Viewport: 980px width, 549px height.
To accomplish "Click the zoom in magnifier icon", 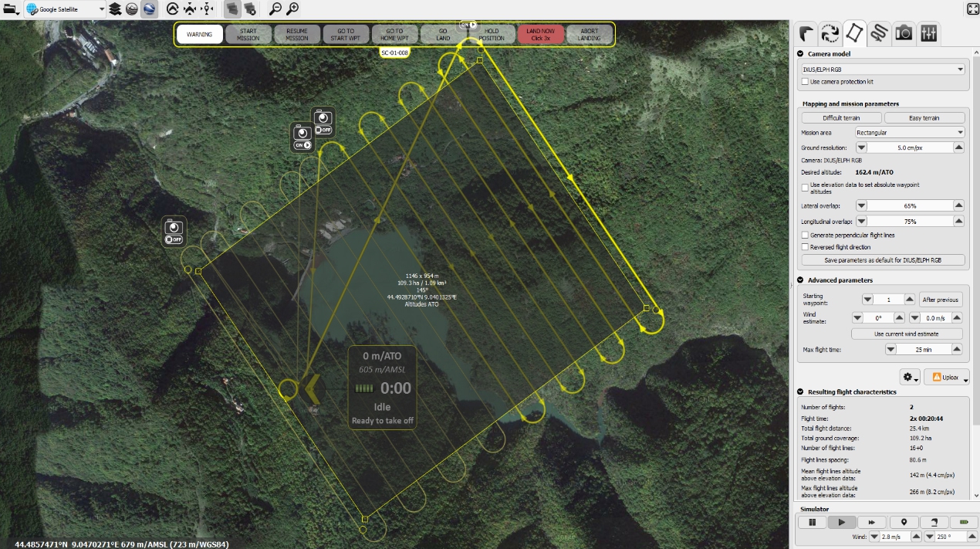I will coord(292,9).
